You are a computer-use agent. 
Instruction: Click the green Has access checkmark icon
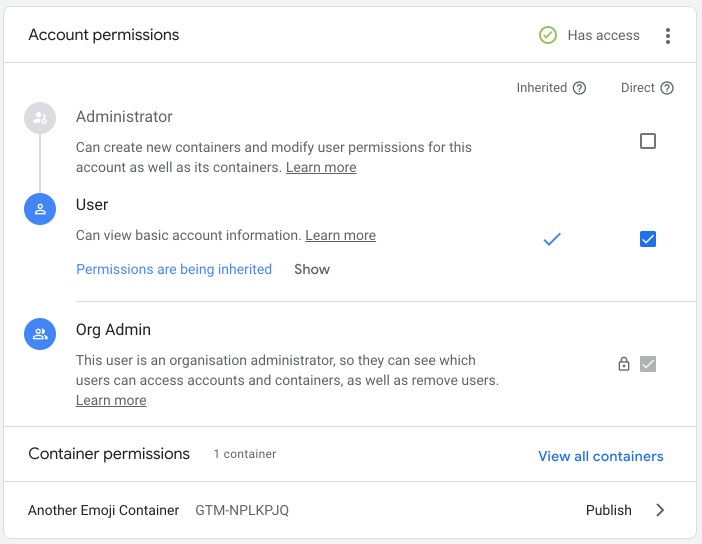tap(548, 35)
